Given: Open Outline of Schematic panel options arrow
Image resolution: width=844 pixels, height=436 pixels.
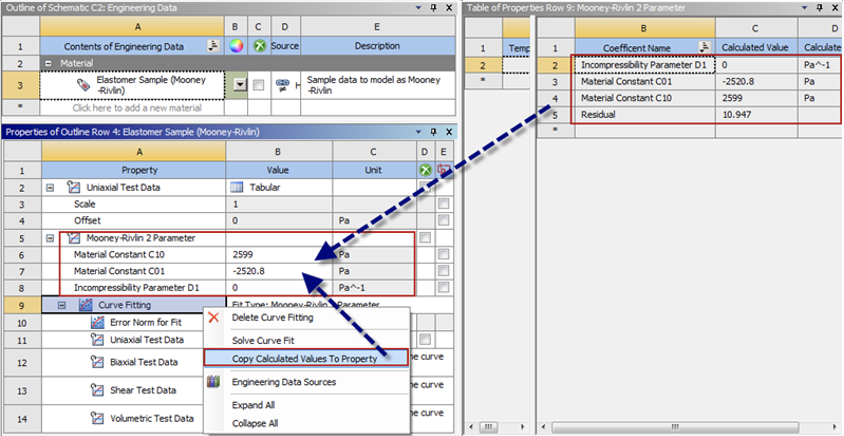Looking at the screenshot, I should pyautogui.click(x=419, y=8).
